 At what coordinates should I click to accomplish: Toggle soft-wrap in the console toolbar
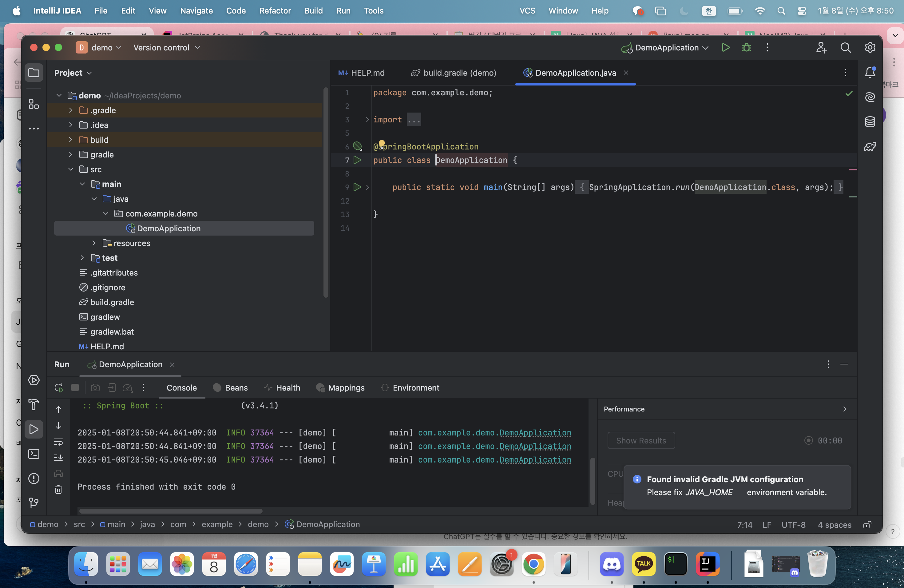pos(58,442)
